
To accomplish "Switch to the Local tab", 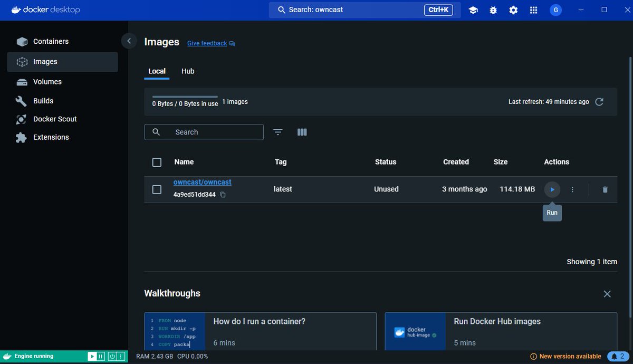I will pos(157,71).
